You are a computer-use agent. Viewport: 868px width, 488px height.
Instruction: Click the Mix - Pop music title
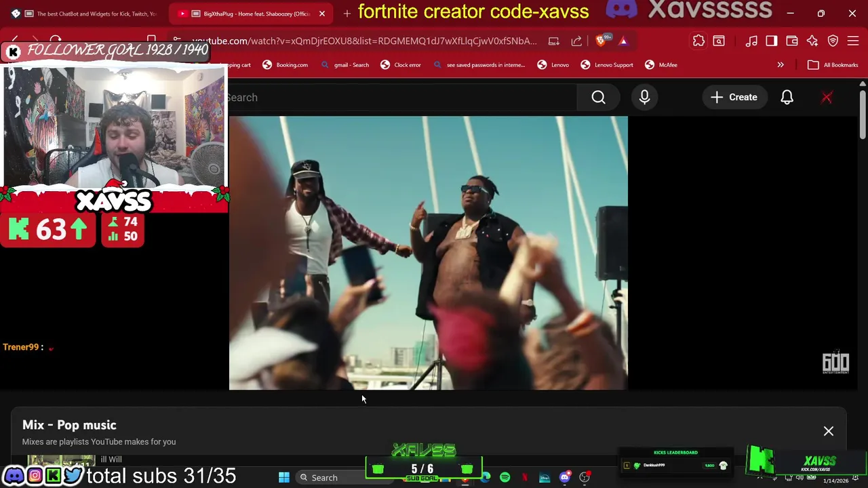(x=69, y=425)
